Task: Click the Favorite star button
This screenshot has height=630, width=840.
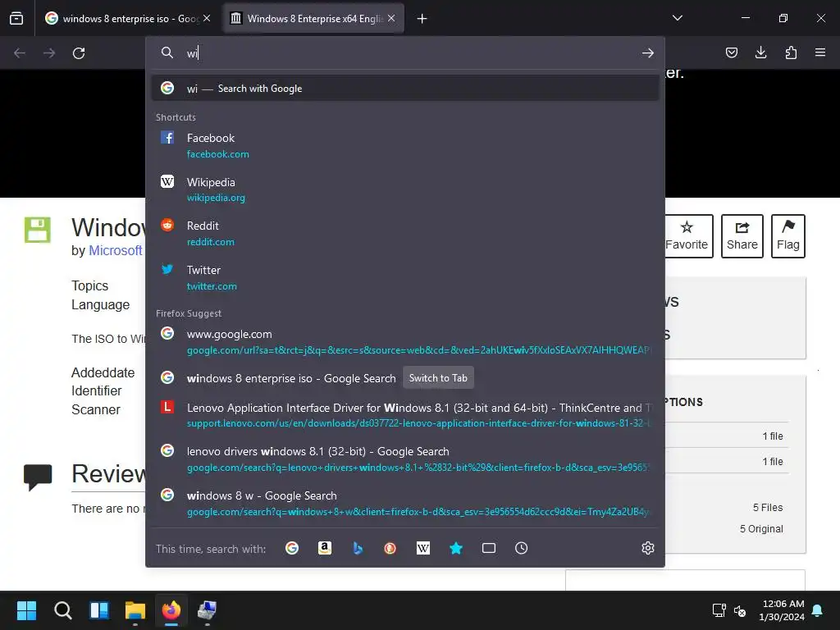Action: click(688, 236)
